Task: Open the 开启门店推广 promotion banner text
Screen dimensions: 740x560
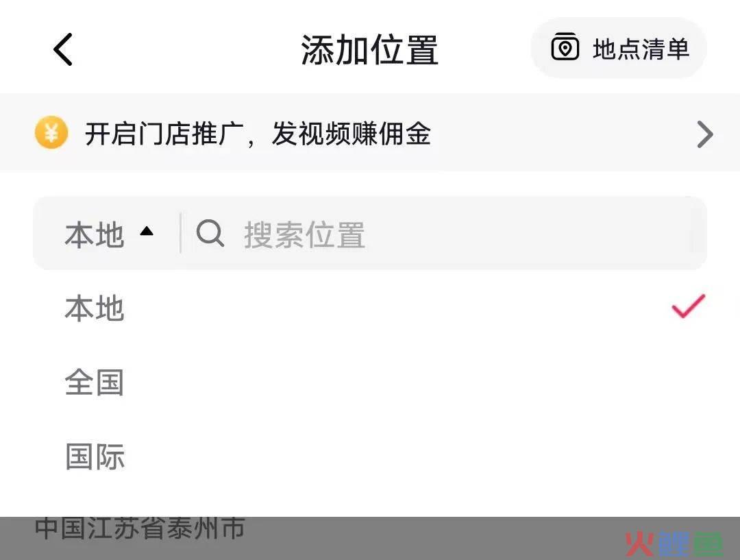Action: coord(258,134)
